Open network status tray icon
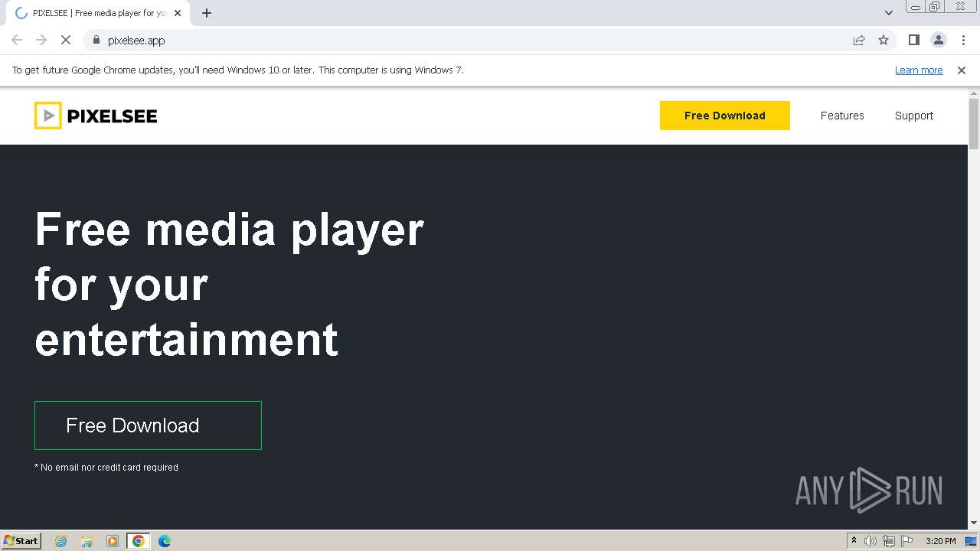This screenshot has width=980, height=551. pyautogui.click(x=889, y=541)
